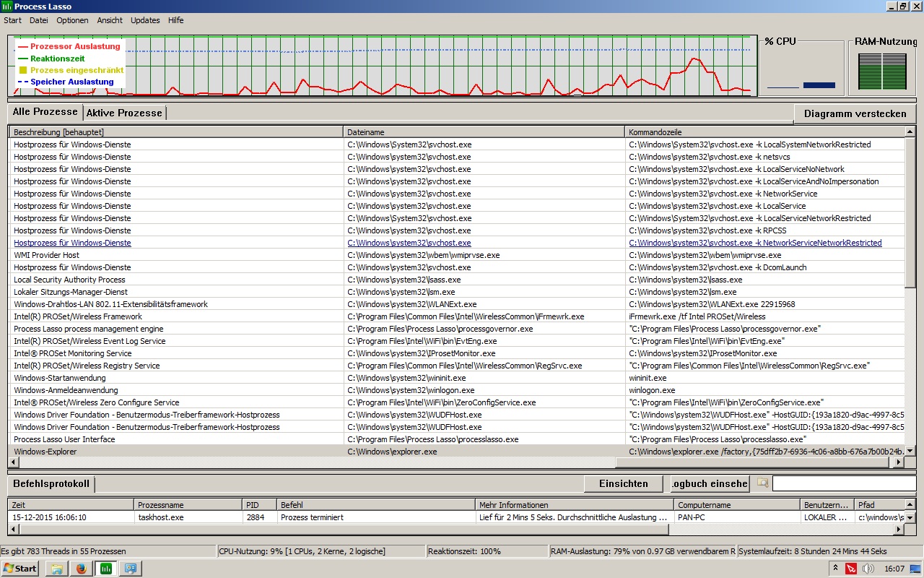The image size is (924, 578).
Task: Open the monitor app taskbar icon
Action: (x=131, y=568)
